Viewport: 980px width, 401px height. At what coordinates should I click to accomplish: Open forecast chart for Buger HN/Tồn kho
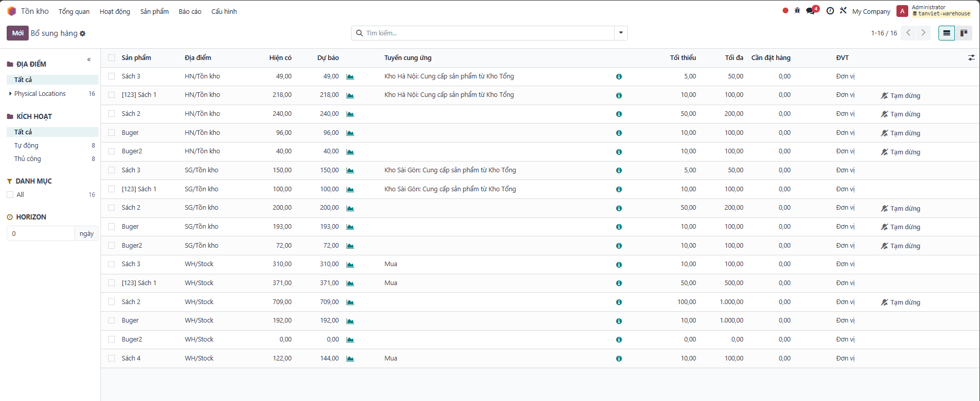pyautogui.click(x=350, y=133)
